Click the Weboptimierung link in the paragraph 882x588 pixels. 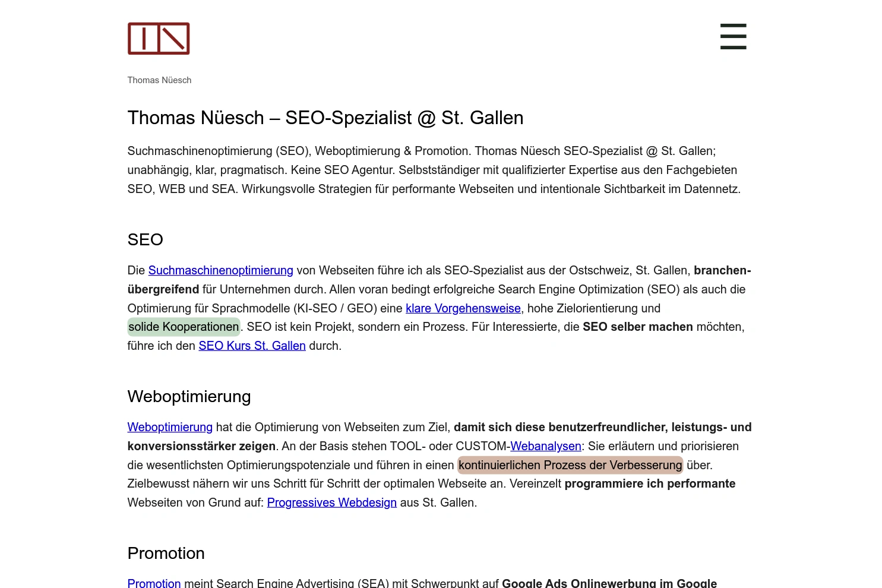pyautogui.click(x=169, y=427)
